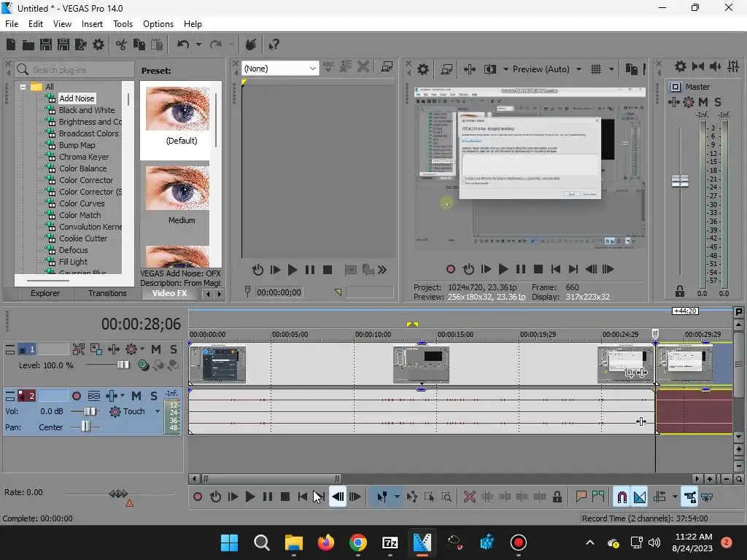Viewport: 747px width, 560px height.
Task: Solo audio track 2
Action: click(154, 396)
